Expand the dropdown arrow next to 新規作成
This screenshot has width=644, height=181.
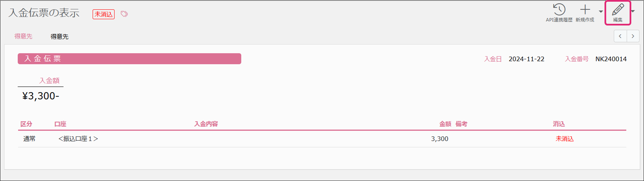click(601, 12)
